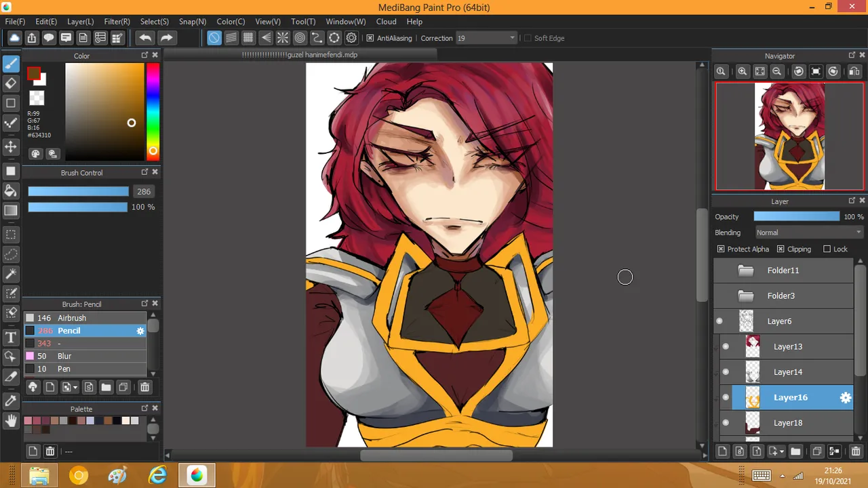868x488 pixels.
Task: Click the Redo arrow button
Action: [166, 38]
